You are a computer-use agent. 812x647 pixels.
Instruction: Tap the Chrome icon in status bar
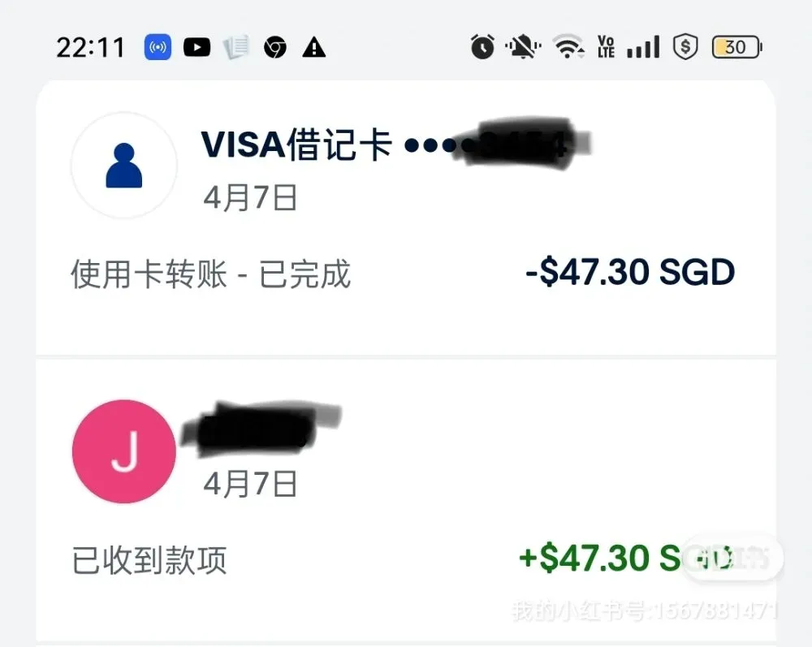pyautogui.click(x=275, y=48)
